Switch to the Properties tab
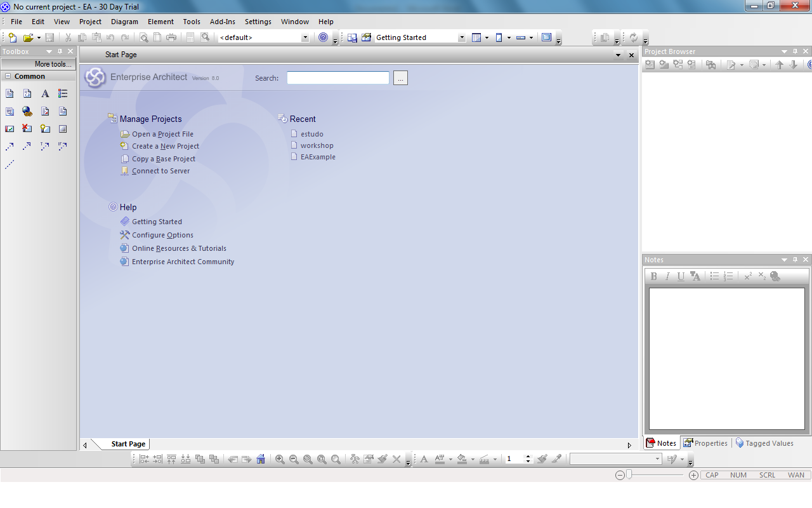This screenshot has height=508, width=812. click(x=705, y=443)
